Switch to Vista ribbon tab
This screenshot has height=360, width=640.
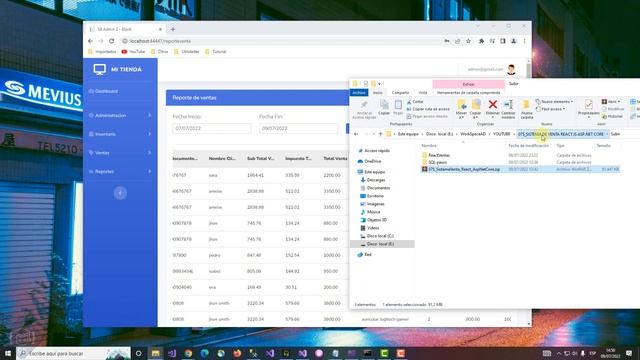[x=423, y=93]
